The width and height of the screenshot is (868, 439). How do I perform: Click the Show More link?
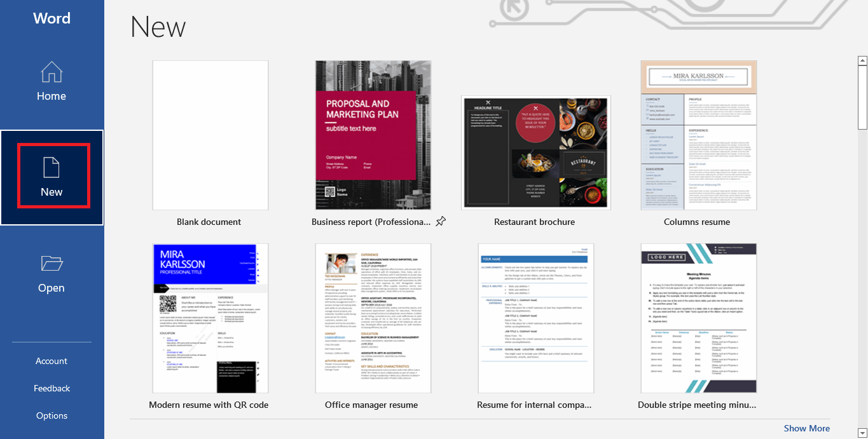806,428
